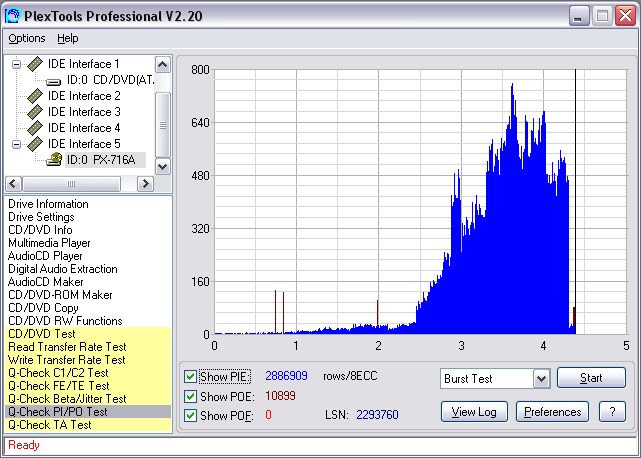
Task: Click the tree vertical scrollbar thumb
Action: pos(163,125)
